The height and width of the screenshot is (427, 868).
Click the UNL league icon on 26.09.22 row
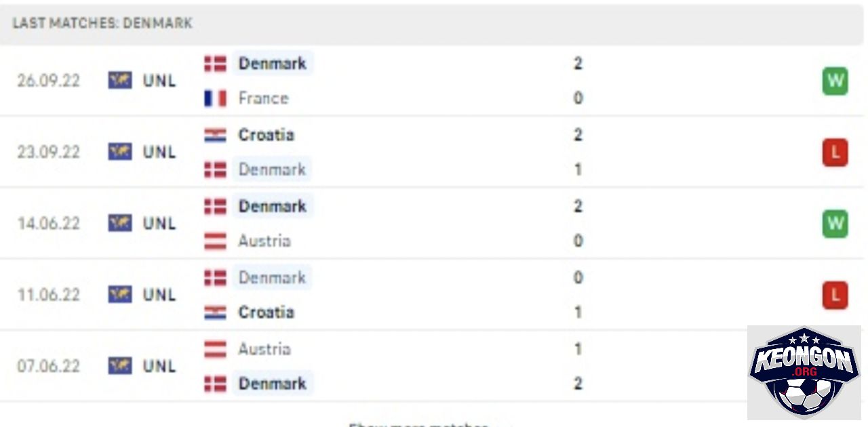point(120,81)
